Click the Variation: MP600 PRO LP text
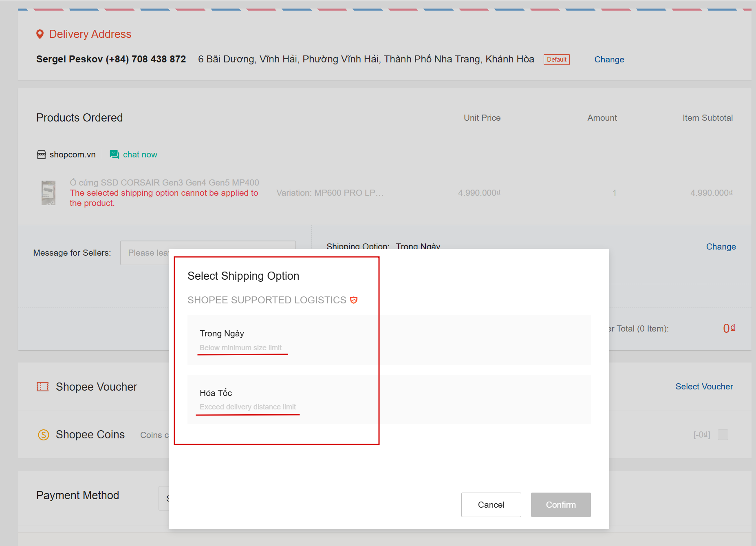This screenshot has height=546, width=756. click(x=330, y=193)
